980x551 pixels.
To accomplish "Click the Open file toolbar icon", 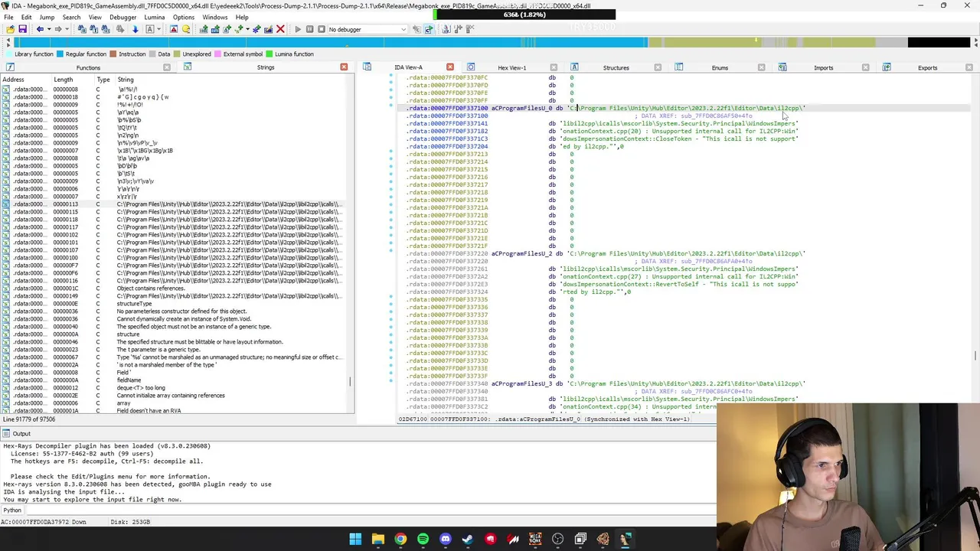I will click(10, 29).
